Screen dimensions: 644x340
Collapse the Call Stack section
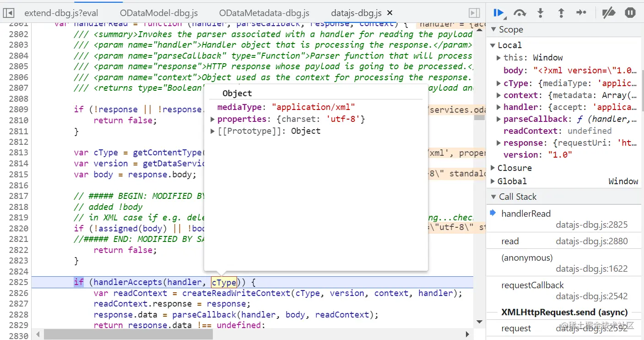(493, 197)
